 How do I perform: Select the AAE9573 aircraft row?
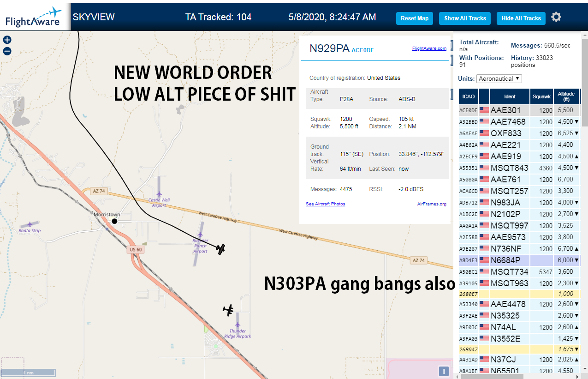pyautogui.click(x=519, y=237)
